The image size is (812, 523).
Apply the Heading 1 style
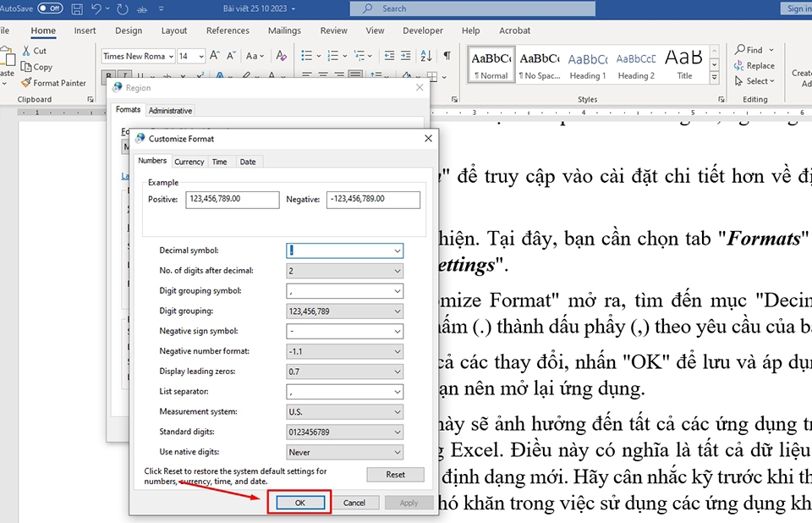pyautogui.click(x=588, y=65)
